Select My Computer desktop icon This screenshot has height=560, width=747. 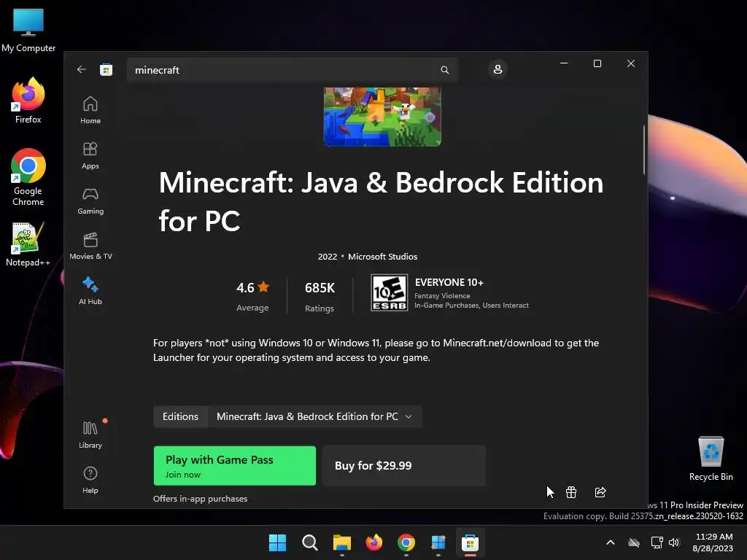[28, 30]
